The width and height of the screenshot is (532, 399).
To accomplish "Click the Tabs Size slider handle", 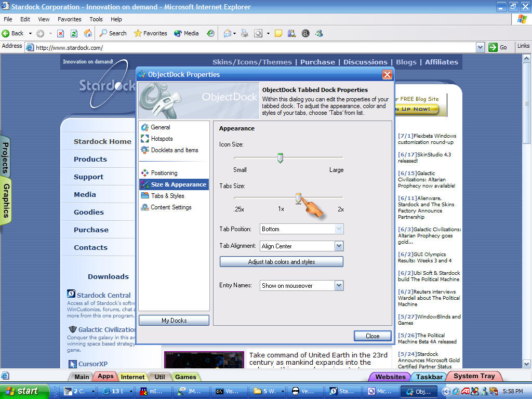I will click(x=298, y=198).
